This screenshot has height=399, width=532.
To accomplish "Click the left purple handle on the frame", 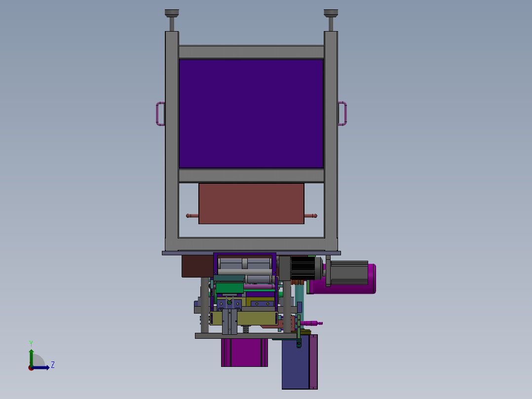I will pos(160,114).
